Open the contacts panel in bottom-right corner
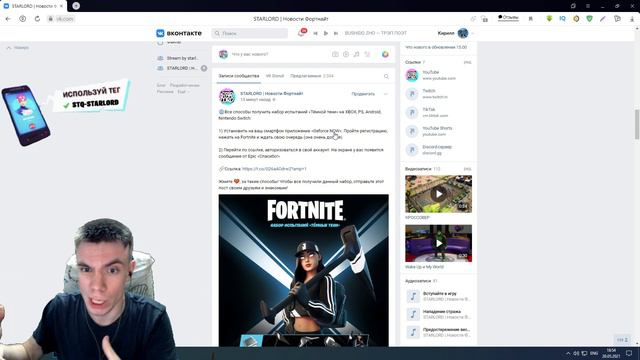Screen dimensions: 640x360 [622, 340]
